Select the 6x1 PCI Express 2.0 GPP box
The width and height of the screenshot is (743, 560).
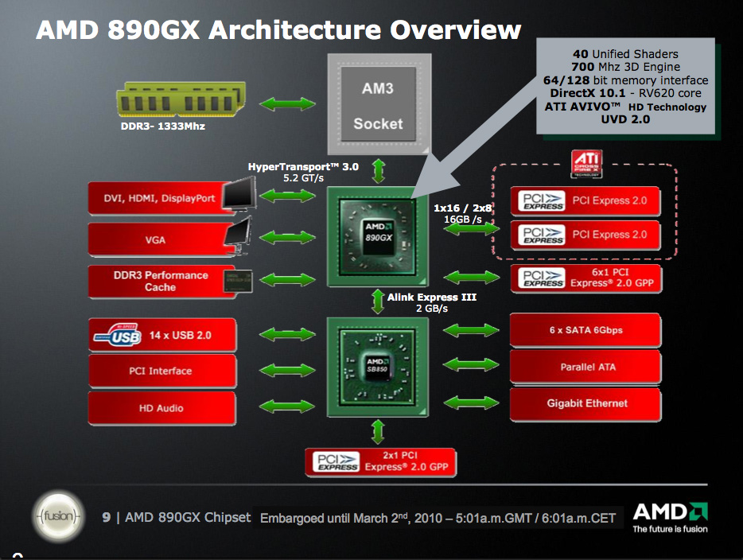[x=586, y=278]
